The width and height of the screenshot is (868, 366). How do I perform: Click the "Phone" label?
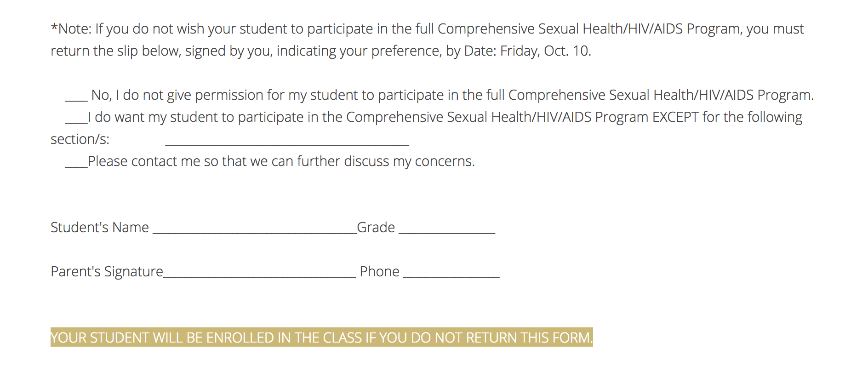(379, 271)
